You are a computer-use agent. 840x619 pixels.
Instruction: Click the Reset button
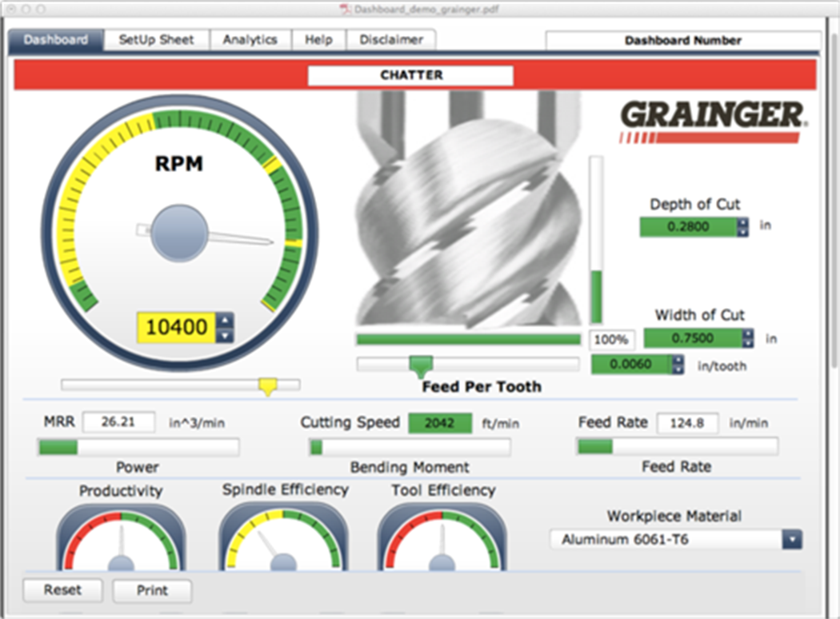click(x=62, y=590)
